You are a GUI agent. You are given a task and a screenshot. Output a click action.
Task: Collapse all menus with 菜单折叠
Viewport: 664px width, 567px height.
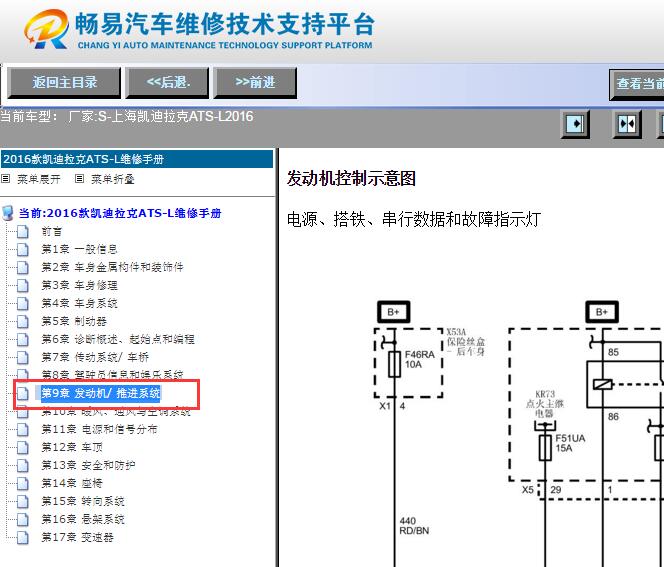113,179
